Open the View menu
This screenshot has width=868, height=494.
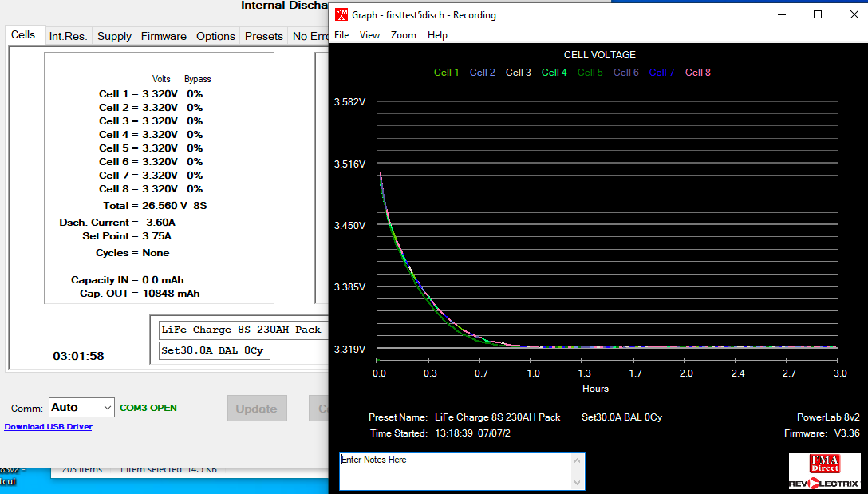[369, 35]
